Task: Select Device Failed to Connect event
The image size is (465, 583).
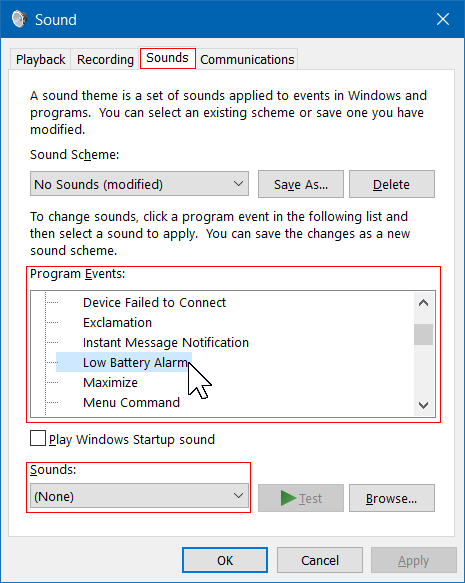Action: [x=154, y=303]
